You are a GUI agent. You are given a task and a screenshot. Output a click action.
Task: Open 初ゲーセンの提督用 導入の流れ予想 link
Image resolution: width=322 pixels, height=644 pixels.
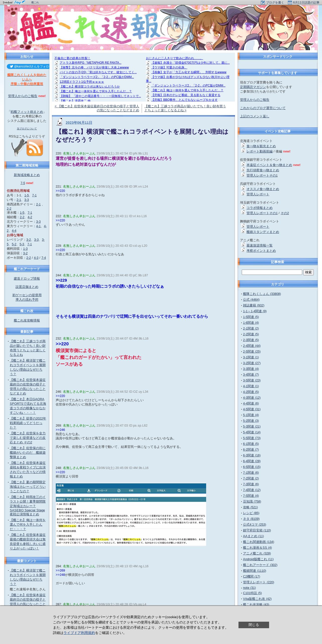(x=27, y=297)
